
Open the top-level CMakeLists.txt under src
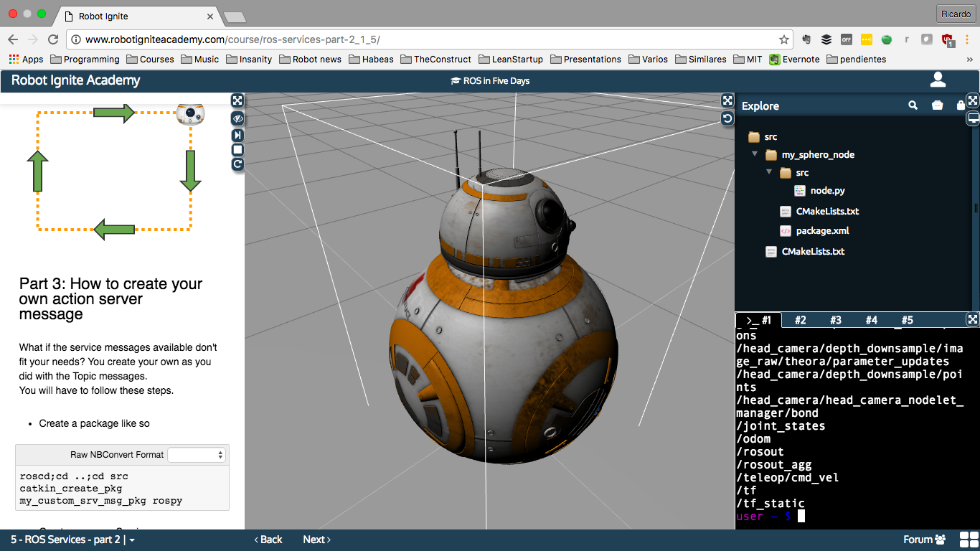(805, 252)
